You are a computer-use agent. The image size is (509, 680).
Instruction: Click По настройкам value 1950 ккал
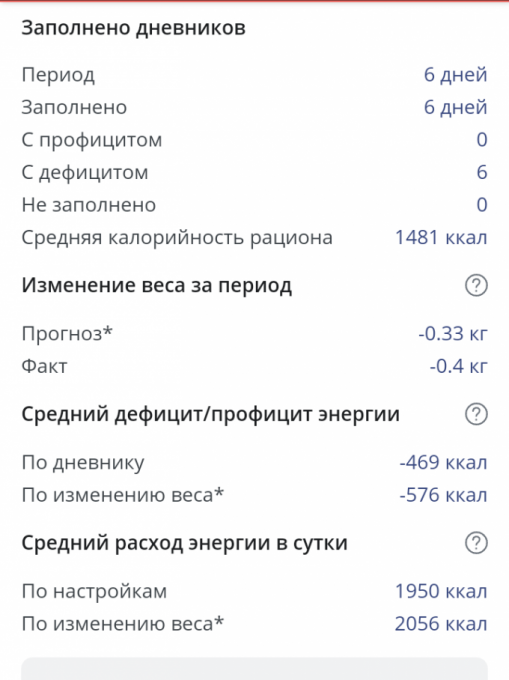click(441, 591)
